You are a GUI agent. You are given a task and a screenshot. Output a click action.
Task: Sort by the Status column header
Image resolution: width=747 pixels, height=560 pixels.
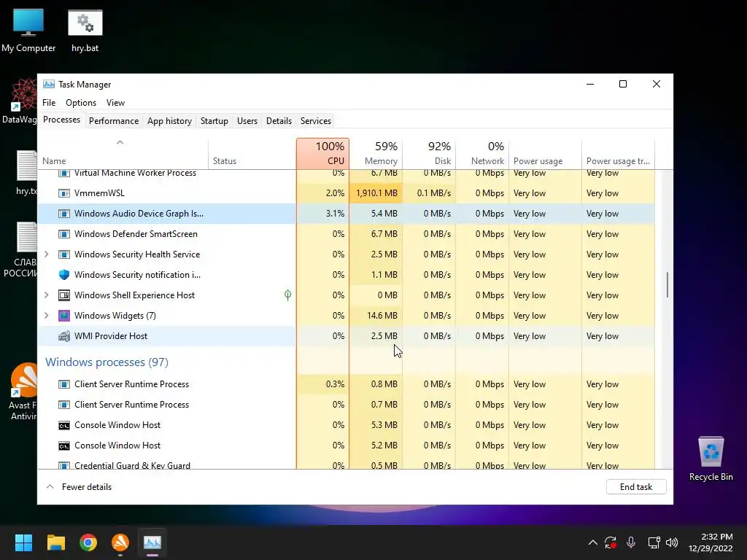tap(252, 153)
